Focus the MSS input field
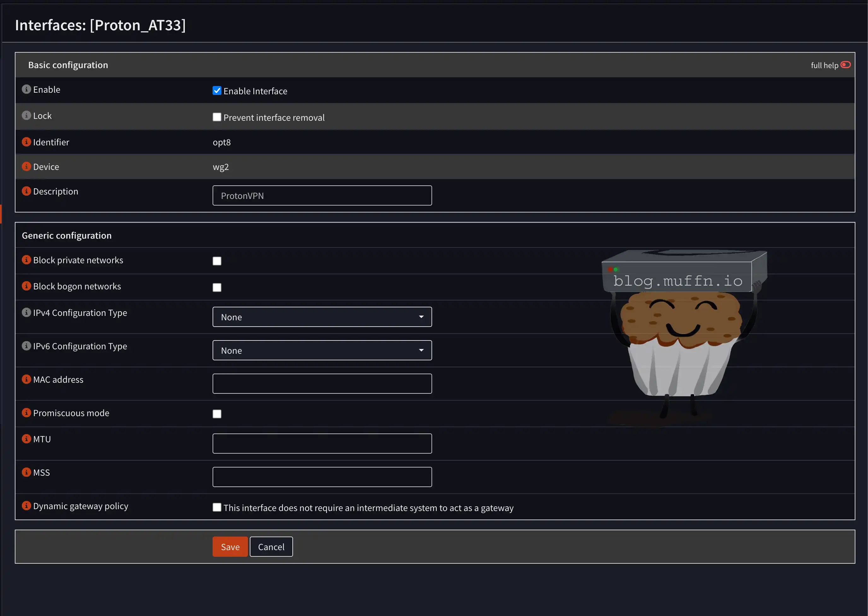The width and height of the screenshot is (868, 616). pos(322,477)
